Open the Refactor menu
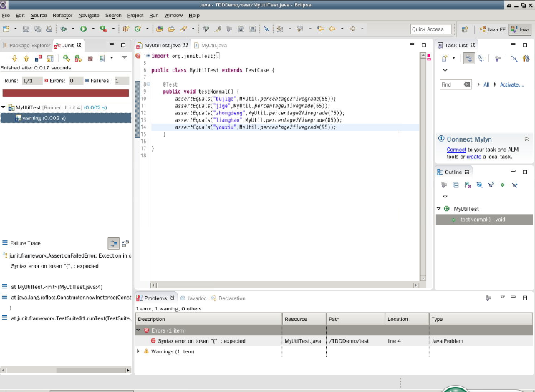Screen dimensions: 535x392 point(62,15)
